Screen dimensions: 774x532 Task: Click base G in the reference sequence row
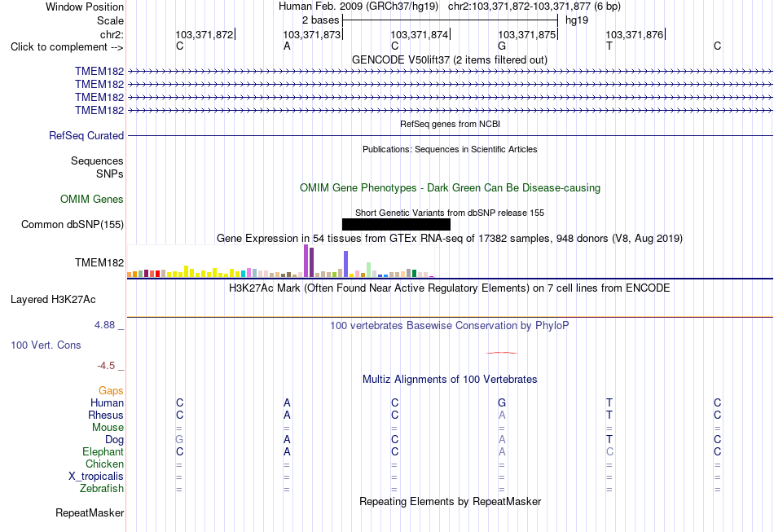pos(502,46)
